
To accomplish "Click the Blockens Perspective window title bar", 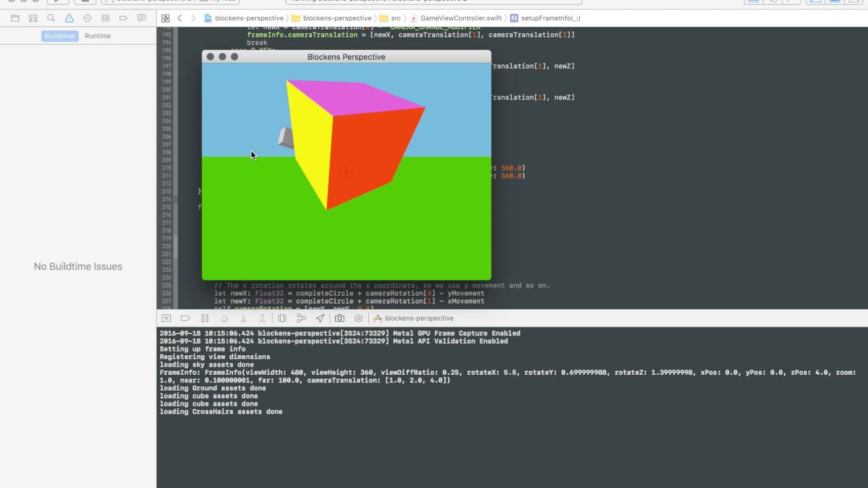I will pos(347,57).
